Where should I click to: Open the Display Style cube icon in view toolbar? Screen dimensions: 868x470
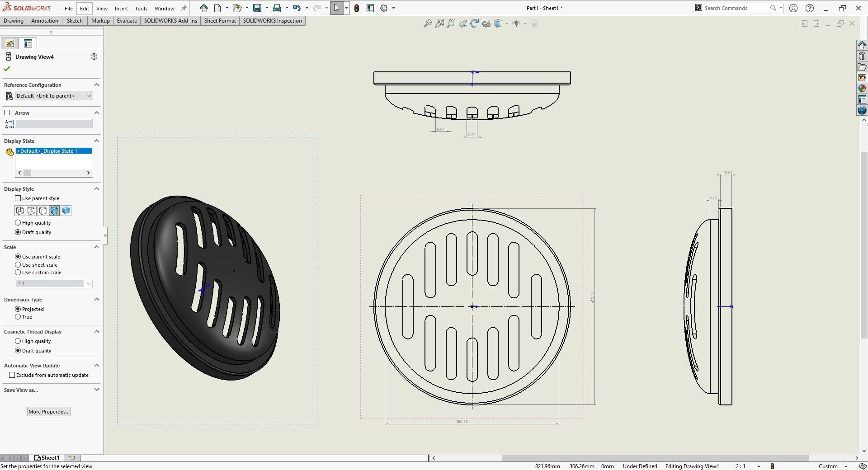pos(498,23)
